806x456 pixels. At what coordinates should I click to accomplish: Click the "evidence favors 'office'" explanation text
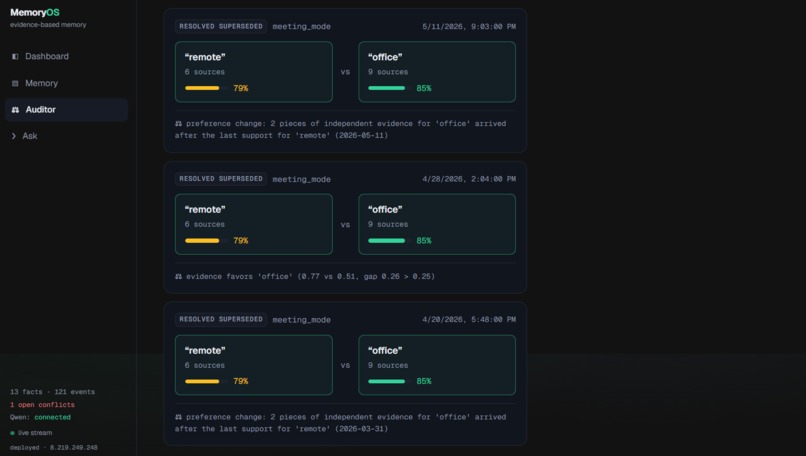310,276
